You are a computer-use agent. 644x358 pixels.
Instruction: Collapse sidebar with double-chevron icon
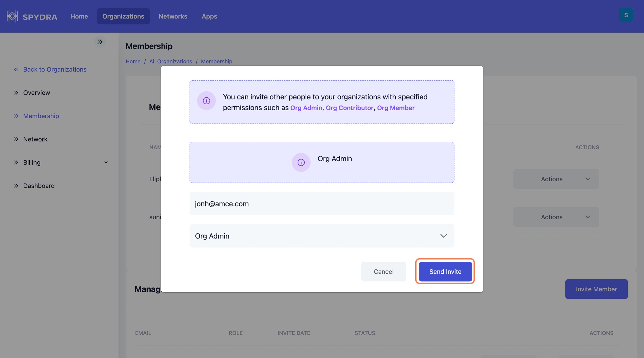coord(100,42)
